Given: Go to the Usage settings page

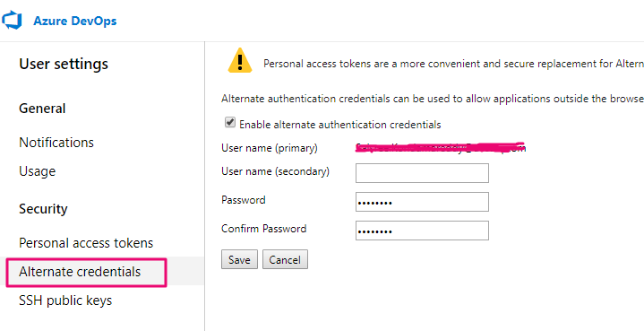Looking at the screenshot, I should 37,171.
